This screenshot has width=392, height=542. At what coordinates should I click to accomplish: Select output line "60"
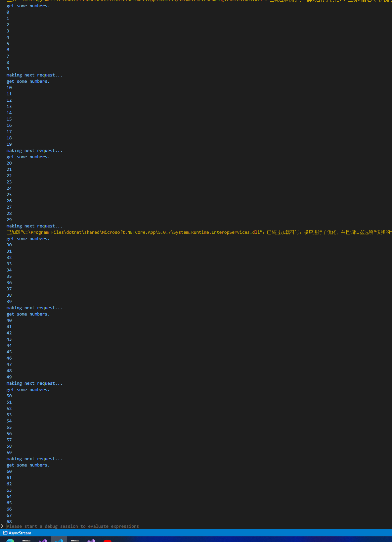pyautogui.click(x=9, y=471)
